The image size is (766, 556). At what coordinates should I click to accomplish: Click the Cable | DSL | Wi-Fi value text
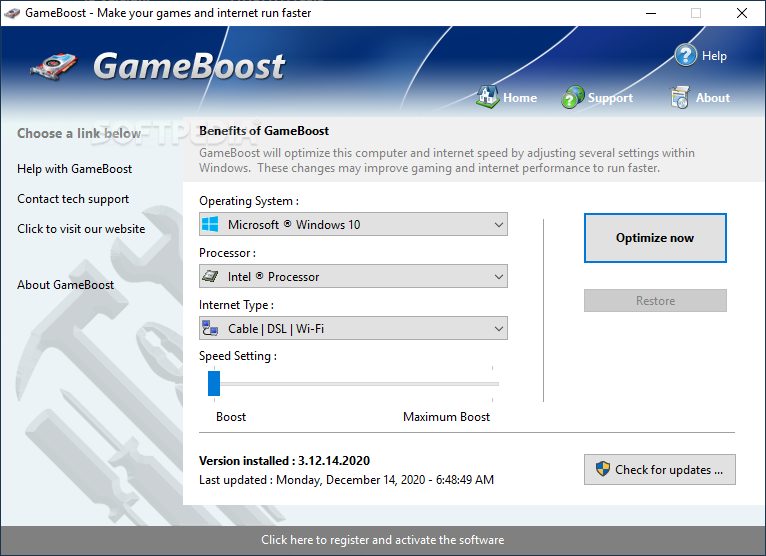(x=276, y=329)
